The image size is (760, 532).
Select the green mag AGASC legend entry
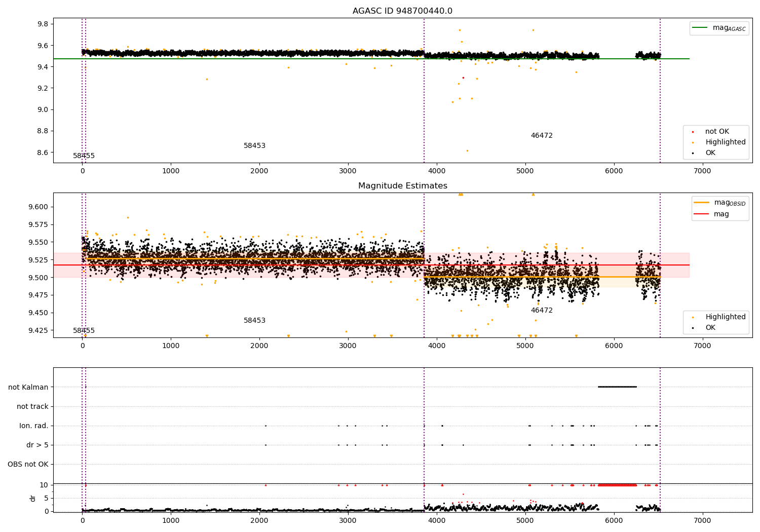click(719, 28)
